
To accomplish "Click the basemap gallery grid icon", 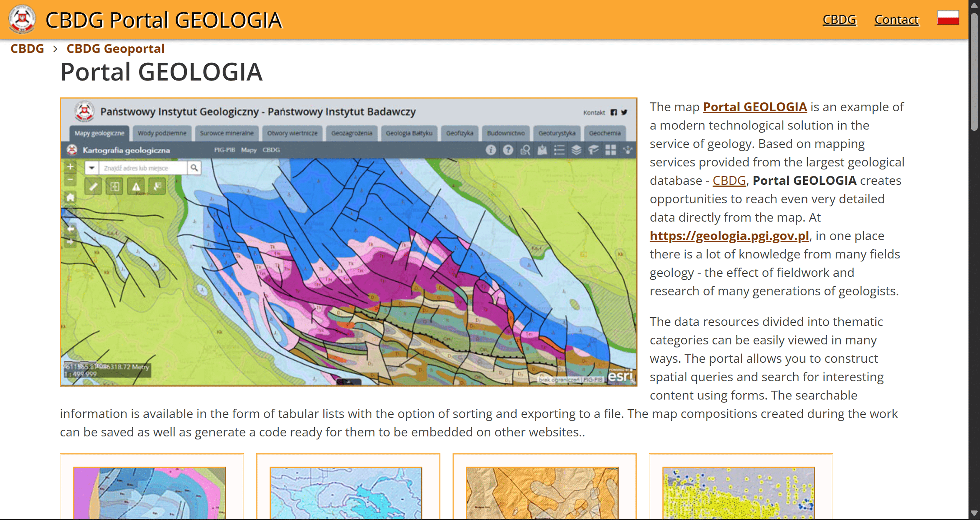I will pos(611,150).
